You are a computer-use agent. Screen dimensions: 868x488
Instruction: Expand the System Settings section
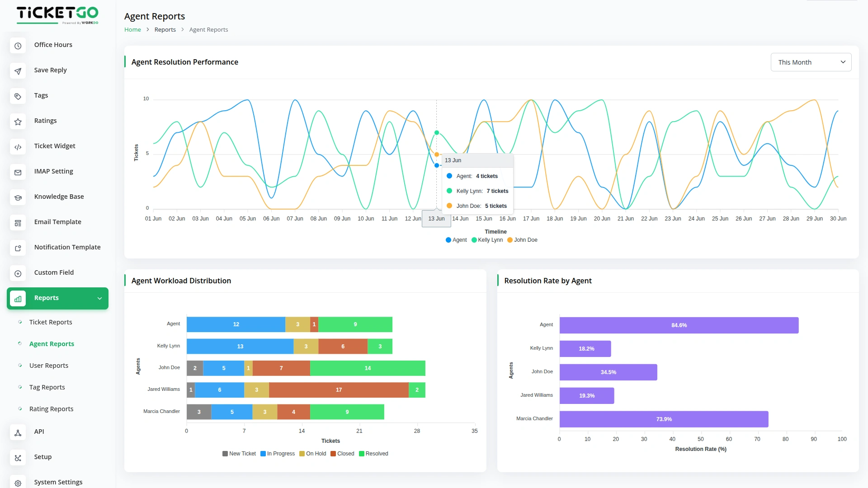(58, 482)
